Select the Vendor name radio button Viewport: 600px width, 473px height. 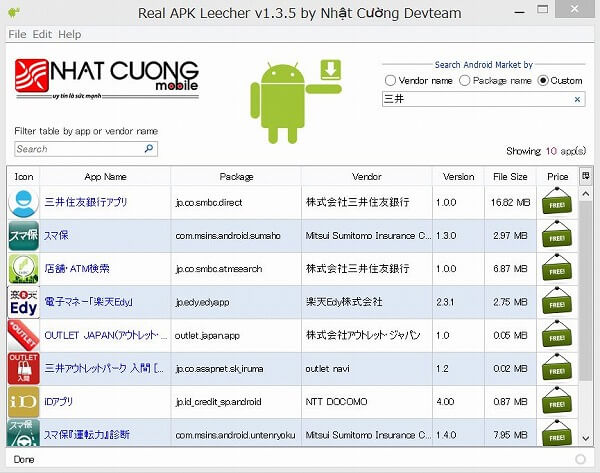[391, 80]
